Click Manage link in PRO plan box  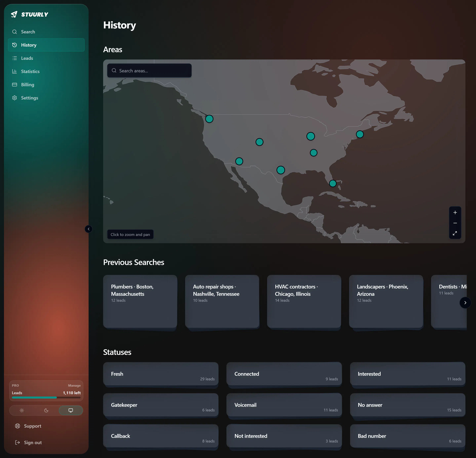(74, 385)
